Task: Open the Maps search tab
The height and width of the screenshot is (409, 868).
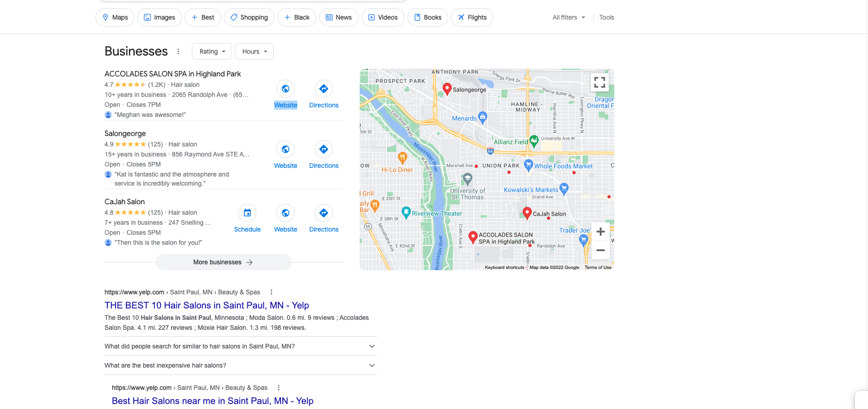Action: 115,17
